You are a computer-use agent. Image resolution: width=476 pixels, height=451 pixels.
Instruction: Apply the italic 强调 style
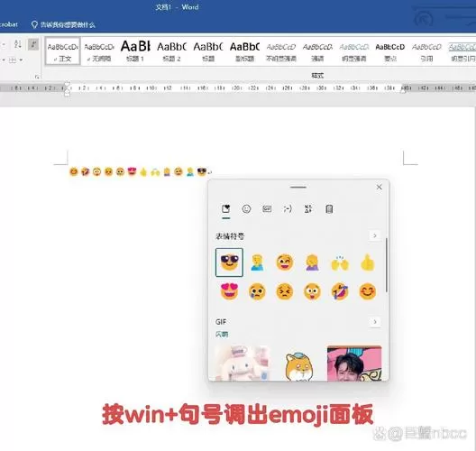[x=317, y=51]
